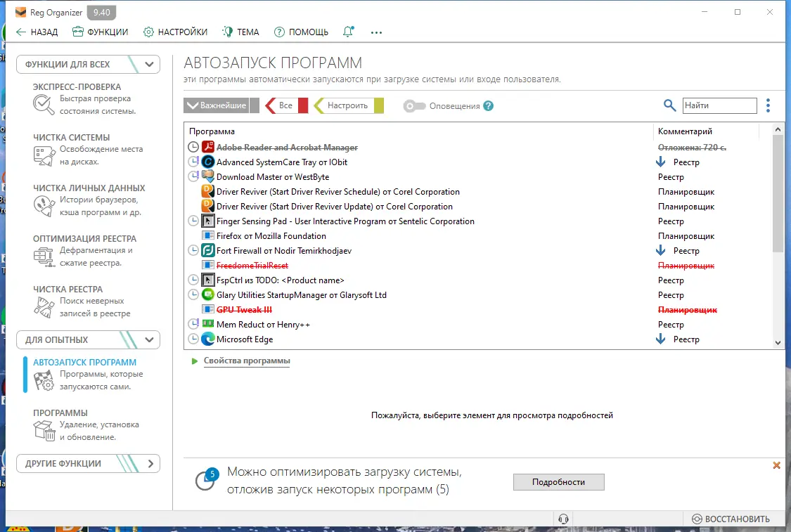Go back with НАЗАД
Viewport: 791px width, 532px height.
[x=37, y=32]
